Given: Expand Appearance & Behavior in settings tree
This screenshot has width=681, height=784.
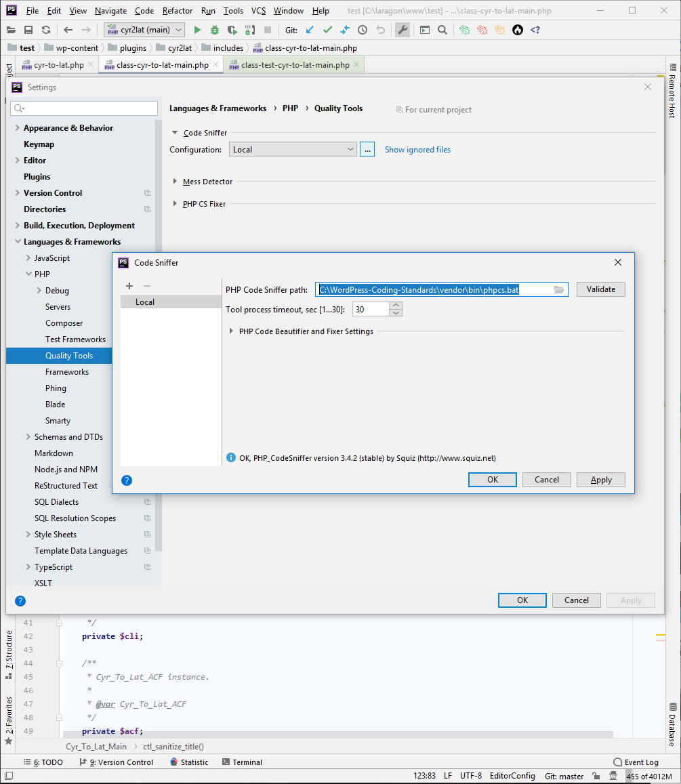Looking at the screenshot, I should pos(18,128).
